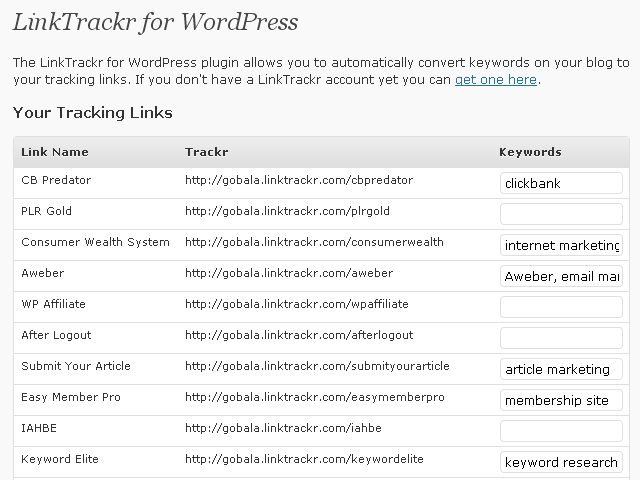Click the 'Your Tracking Links' heading
Viewport: 640px width, 480px height.
pyautogui.click(x=93, y=113)
